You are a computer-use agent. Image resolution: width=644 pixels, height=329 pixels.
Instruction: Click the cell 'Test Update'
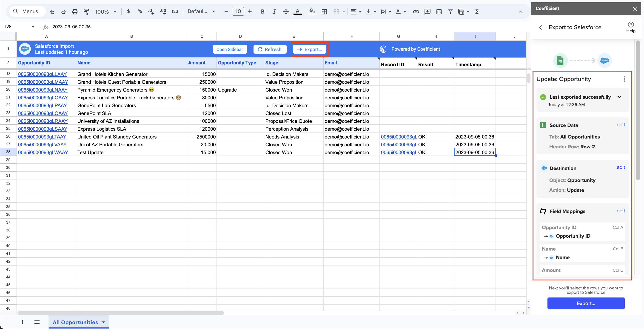pos(131,152)
